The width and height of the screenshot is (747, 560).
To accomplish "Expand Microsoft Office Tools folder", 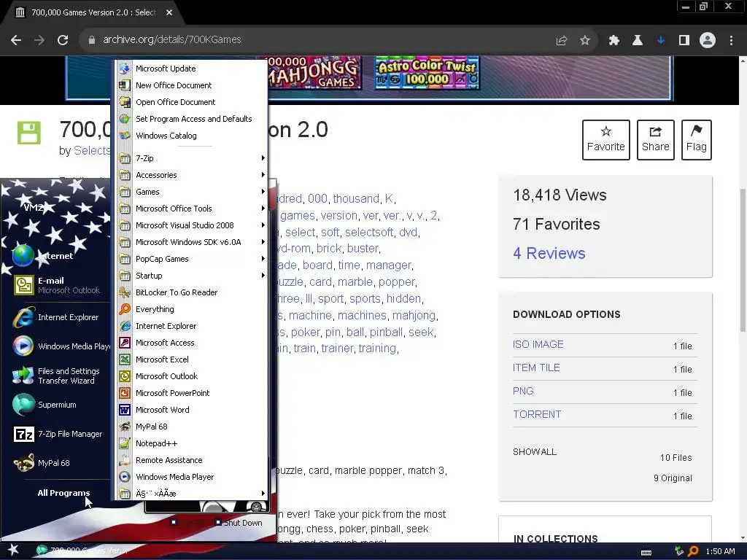I will pyautogui.click(x=192, y=209).
